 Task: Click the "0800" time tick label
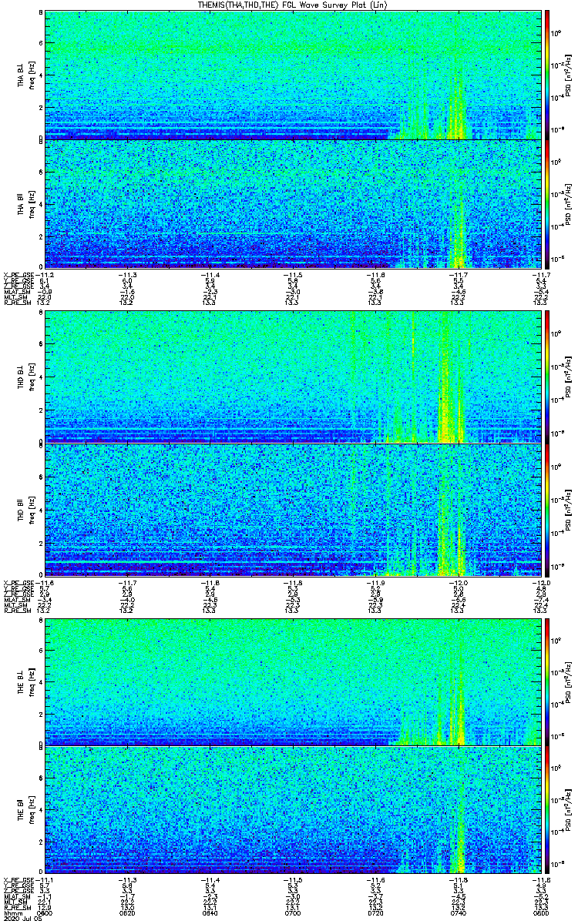pos(540,913)
